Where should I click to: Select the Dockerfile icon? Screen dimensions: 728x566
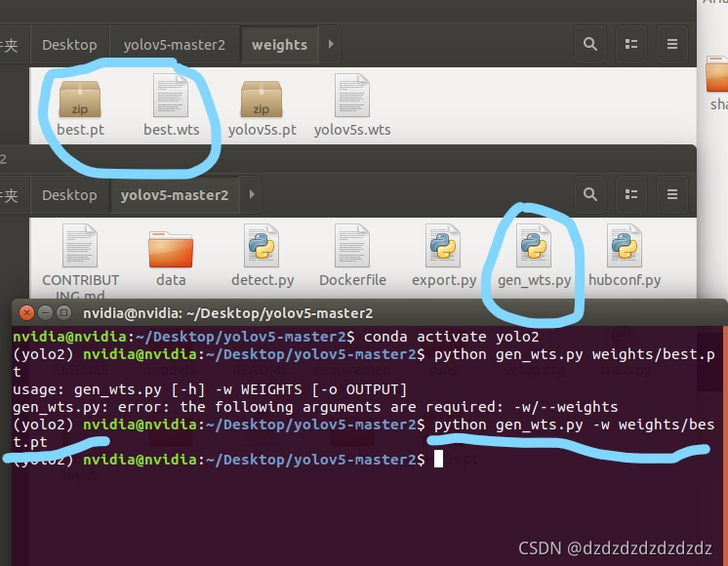[352, 246]
